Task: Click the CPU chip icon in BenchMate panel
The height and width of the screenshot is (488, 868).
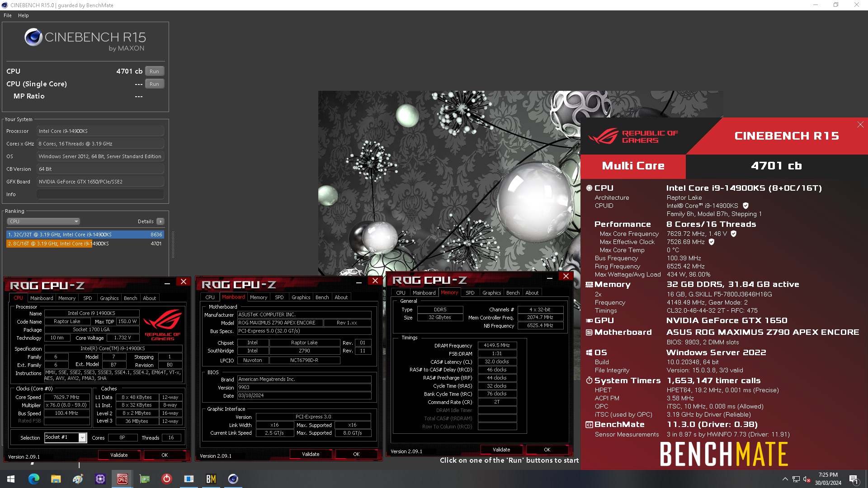Action: [x=589, y=188]
